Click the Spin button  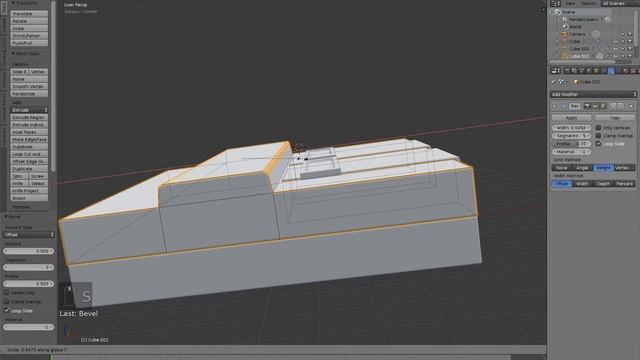click(19, 176)
